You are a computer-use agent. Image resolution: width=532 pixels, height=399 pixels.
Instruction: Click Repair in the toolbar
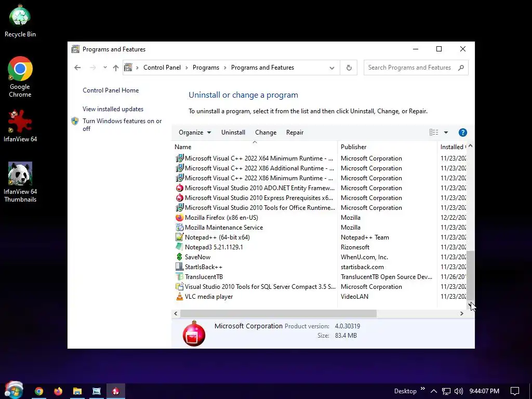295,132
